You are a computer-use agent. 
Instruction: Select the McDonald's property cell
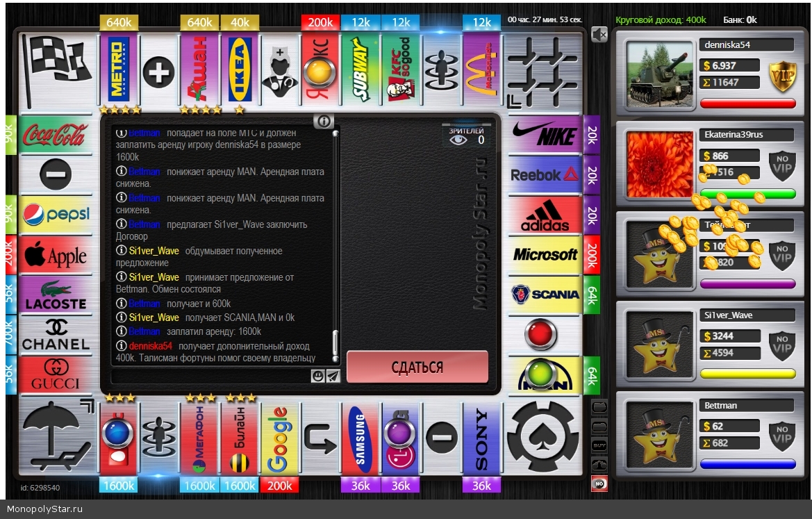click(481, 69)
